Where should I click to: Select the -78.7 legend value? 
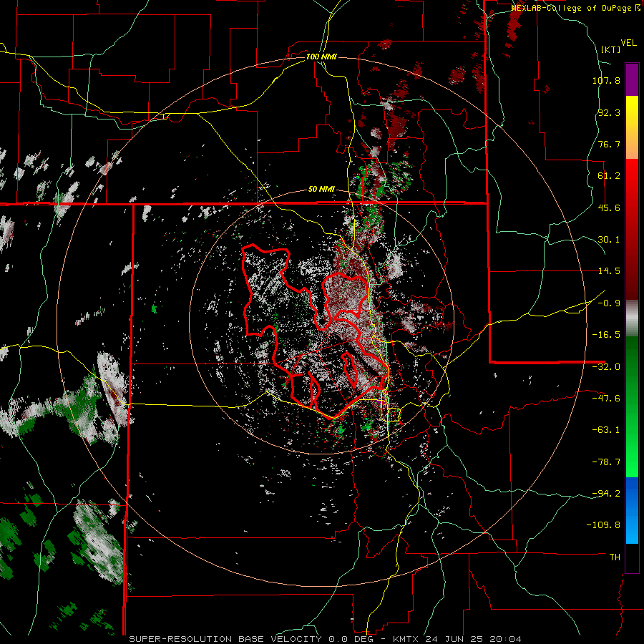(606, 462)
